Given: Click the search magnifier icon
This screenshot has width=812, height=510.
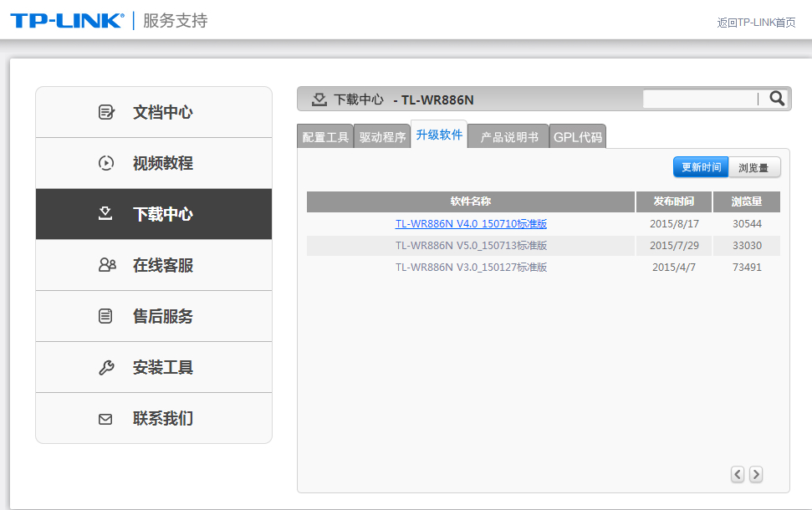Looking at the screenshot, I should pos(777,99).
